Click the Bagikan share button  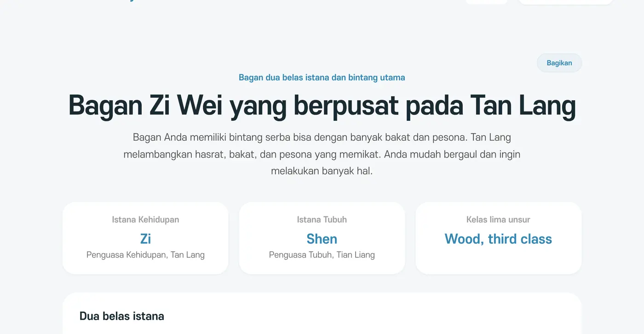(x=559, y=63)
